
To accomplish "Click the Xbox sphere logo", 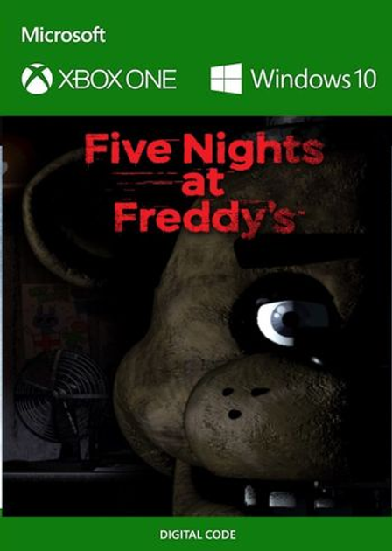I will (37, 79).
